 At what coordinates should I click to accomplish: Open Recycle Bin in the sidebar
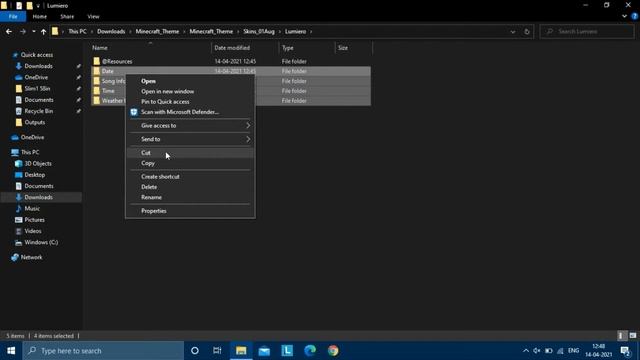(x=39, y=111)
